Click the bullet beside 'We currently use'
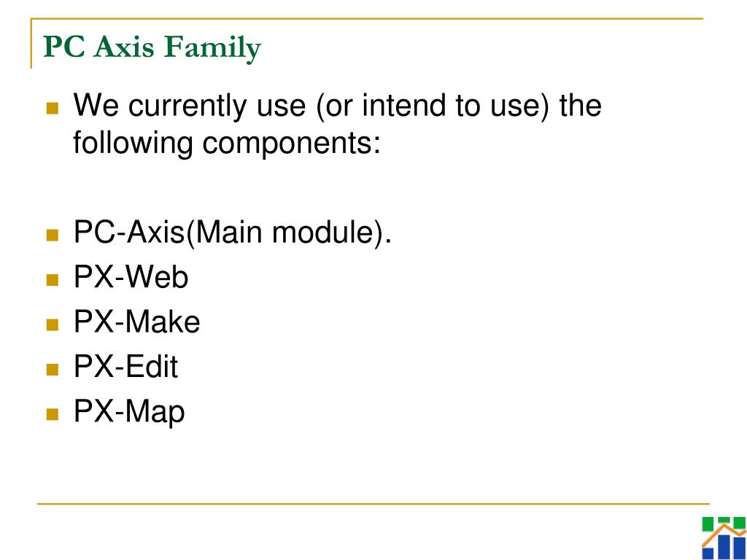 [53, 109]
